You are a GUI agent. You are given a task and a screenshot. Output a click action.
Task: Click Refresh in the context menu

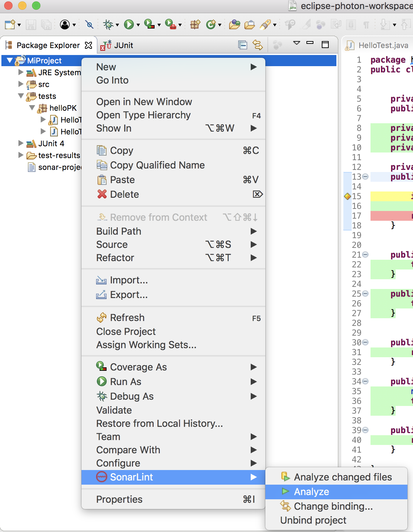[x=127, y=318]
